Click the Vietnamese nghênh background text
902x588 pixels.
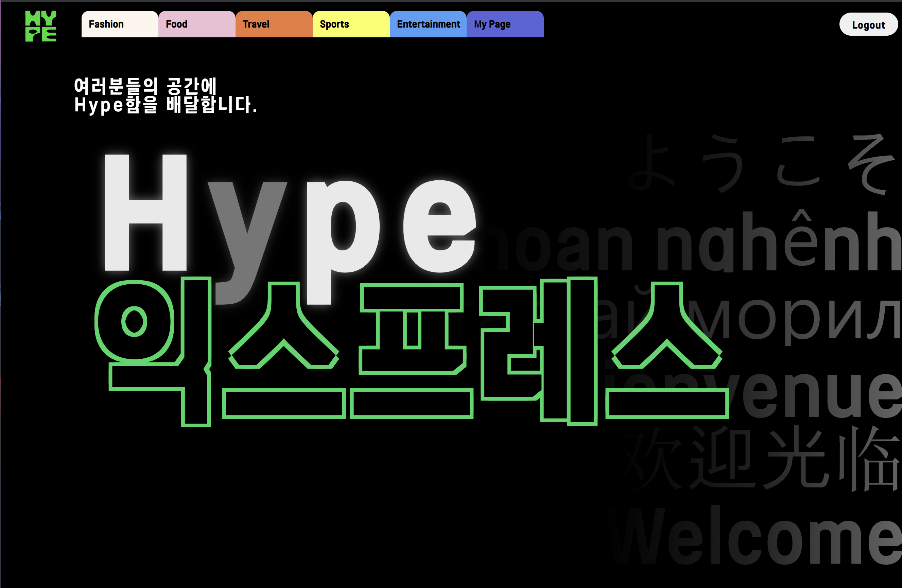pos(781,243)
